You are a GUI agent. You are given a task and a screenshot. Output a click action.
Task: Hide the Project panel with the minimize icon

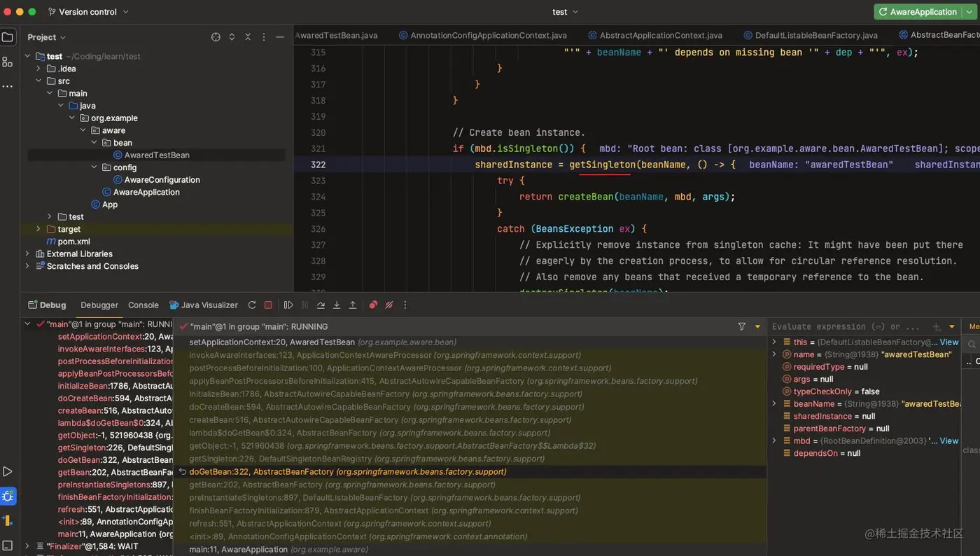coord(280,37)
